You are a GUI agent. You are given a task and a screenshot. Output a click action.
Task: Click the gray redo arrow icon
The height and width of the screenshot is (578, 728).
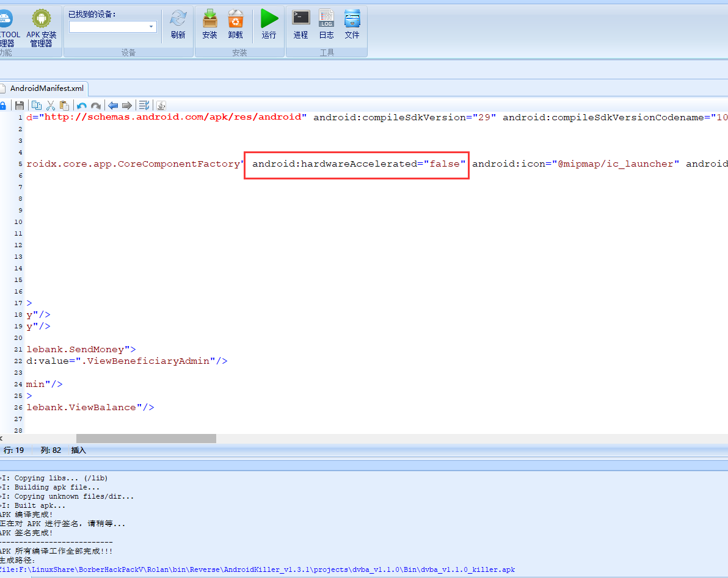[96, 106]
